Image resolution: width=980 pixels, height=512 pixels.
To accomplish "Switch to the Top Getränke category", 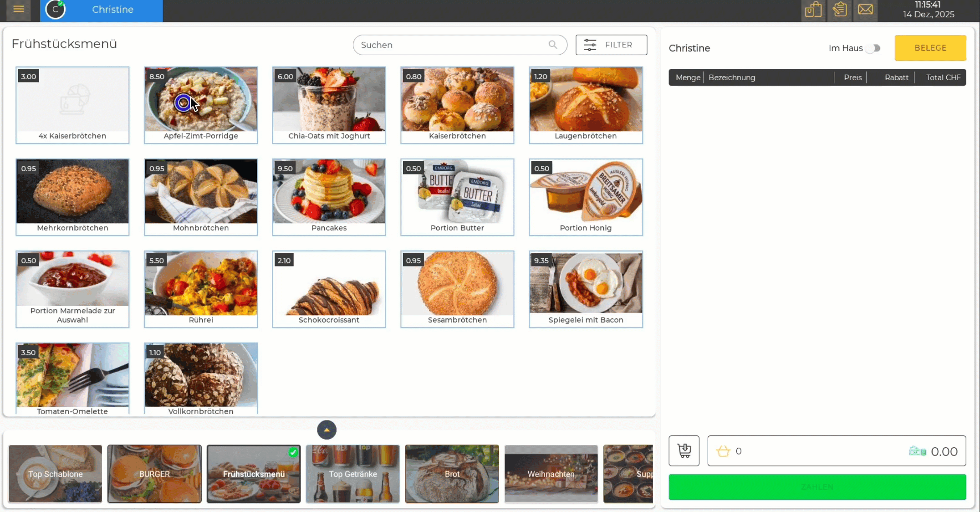I will 353,474.
